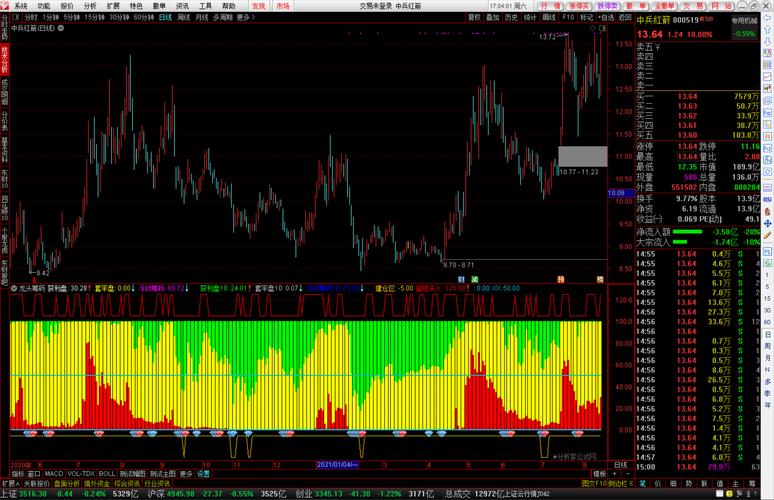Click the 全撤单 button

coord(664,6)
